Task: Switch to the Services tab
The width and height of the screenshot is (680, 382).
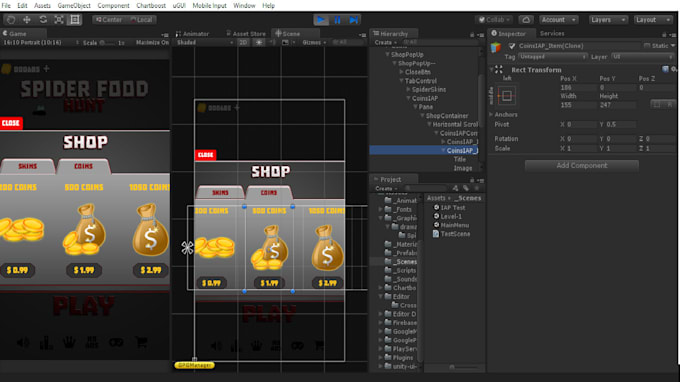Action: (x=552, y=33)
